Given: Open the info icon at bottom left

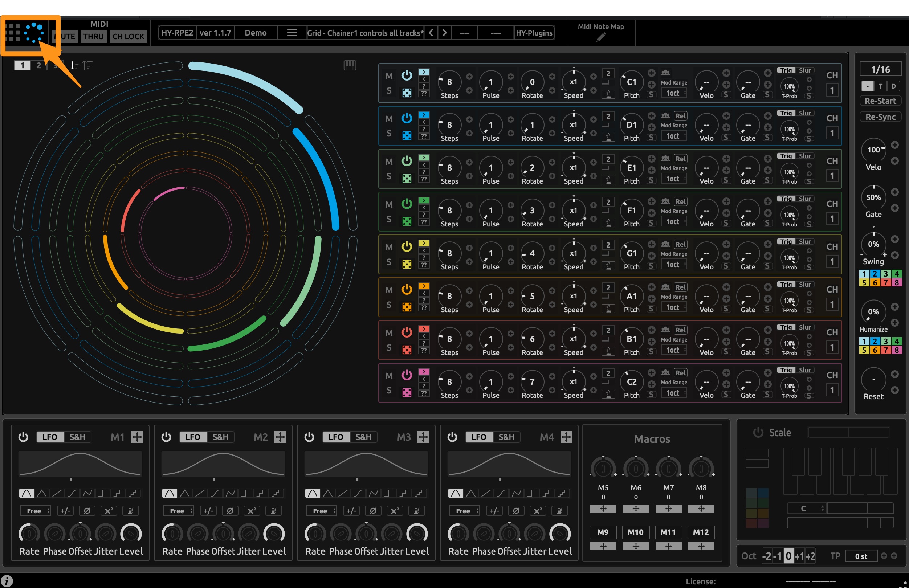Looking at the screenshot, I should click(x=7, y=581).
